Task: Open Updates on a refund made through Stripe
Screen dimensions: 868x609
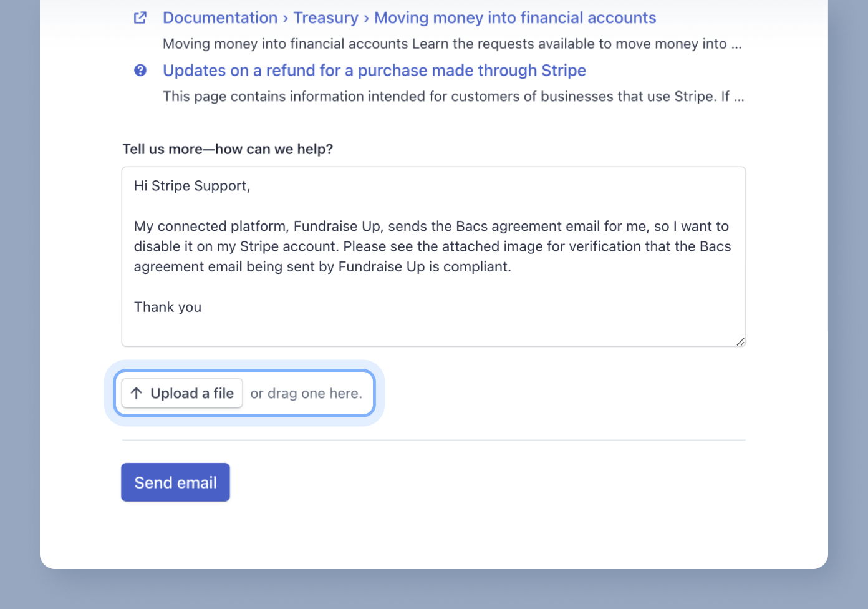Action: coord(374,71)
